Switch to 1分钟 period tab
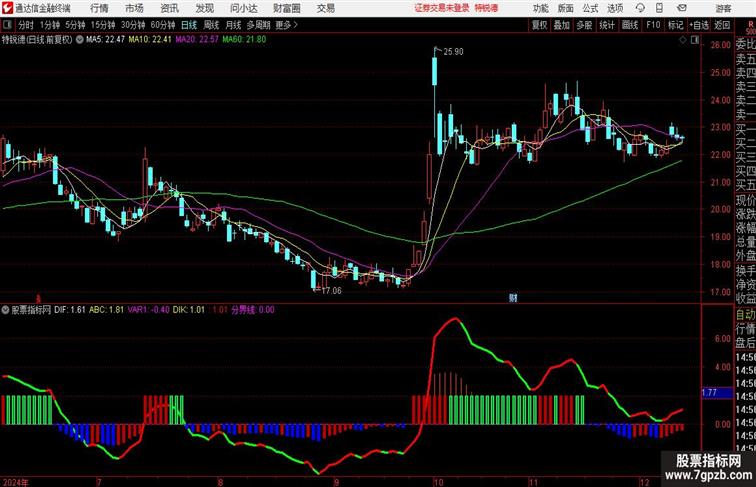Image resolution: width=756 pixels, height=487 pixels. pos(50,25)
